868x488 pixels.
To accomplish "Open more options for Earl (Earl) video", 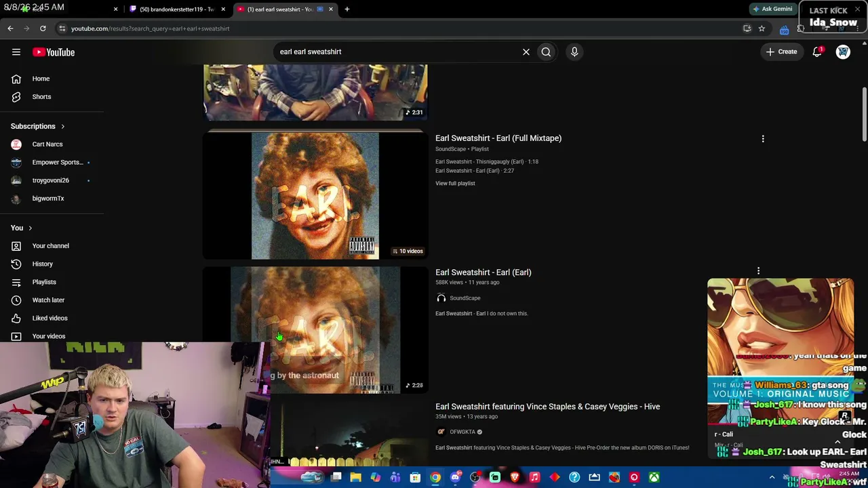I will [x=758, y=271].
